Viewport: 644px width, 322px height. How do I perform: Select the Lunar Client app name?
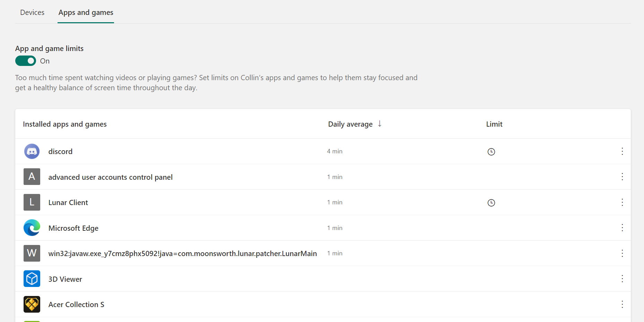[68, 203]
